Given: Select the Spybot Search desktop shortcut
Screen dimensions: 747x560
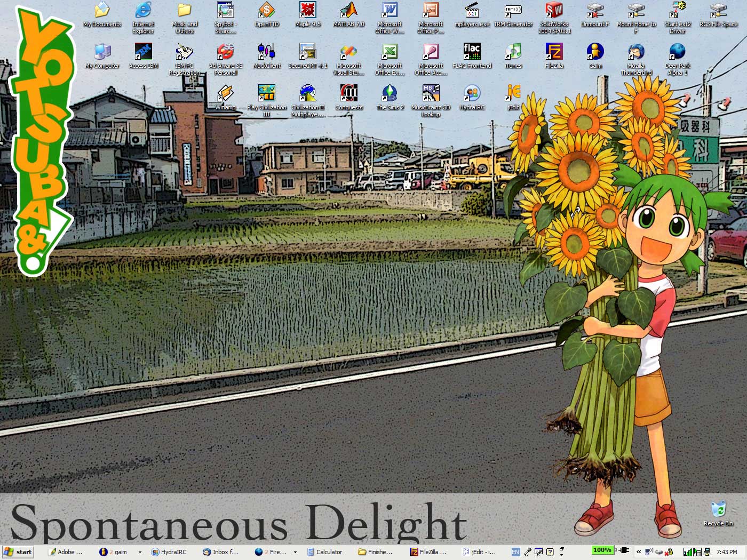Looking at the screenshot, I should click(x=226, y=18).
